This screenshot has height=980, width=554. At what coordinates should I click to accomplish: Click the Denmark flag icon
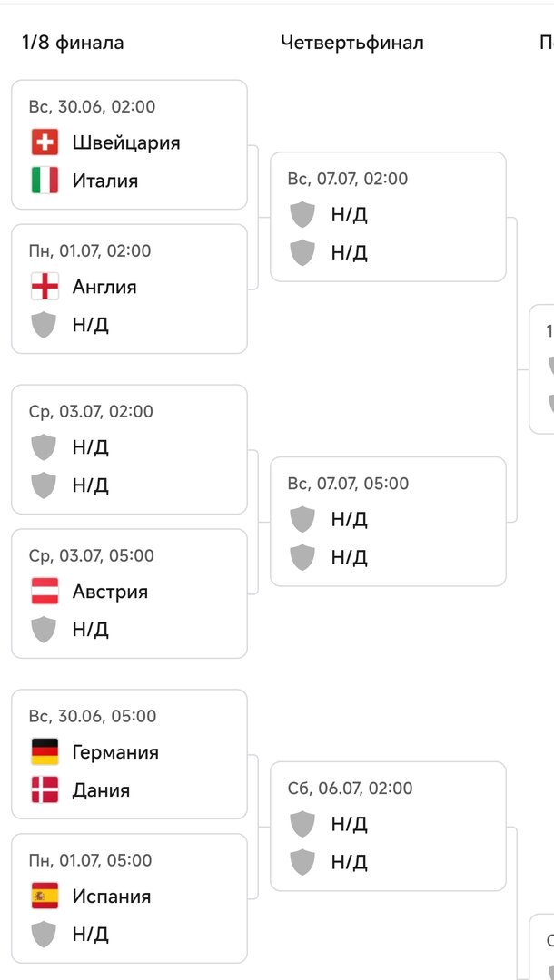pyautogui.click(x=45, y=790)
